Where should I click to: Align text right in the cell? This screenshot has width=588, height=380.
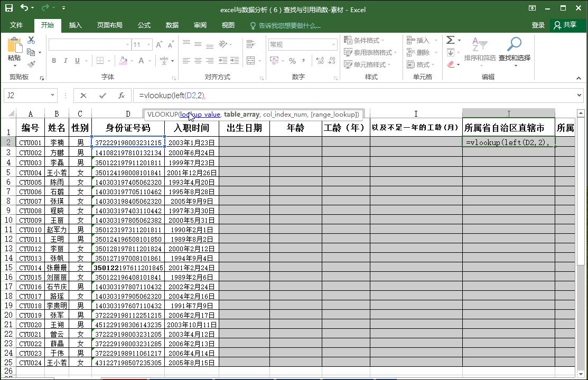(x=210, y=61)
